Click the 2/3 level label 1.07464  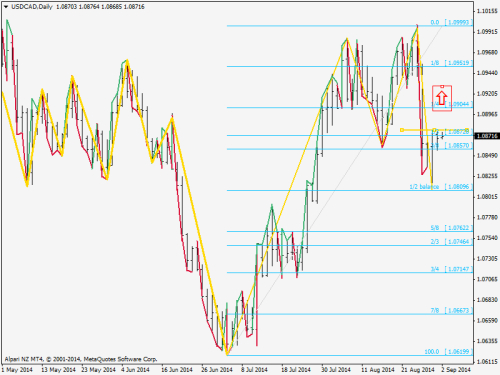451,242
